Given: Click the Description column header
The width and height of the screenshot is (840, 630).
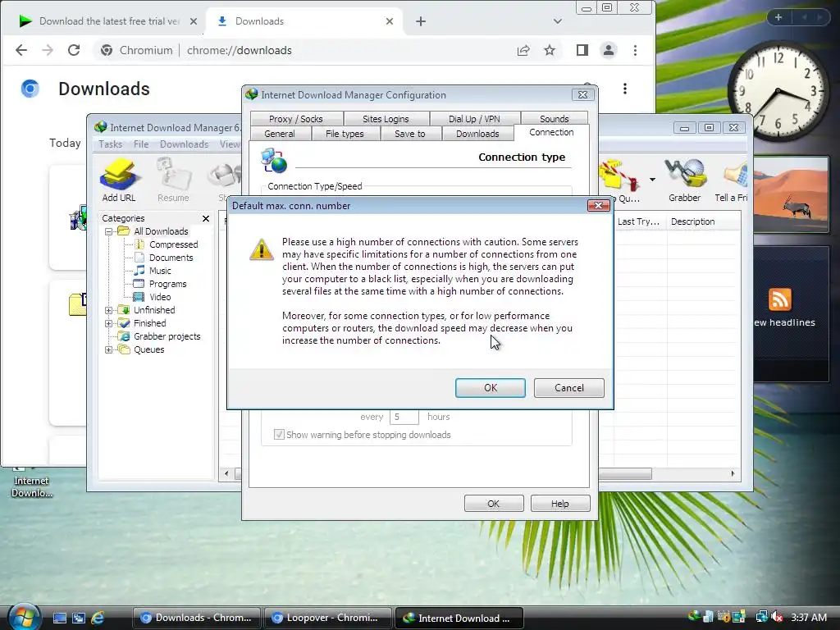Looking at the screenshot, I should coord(704,221).
